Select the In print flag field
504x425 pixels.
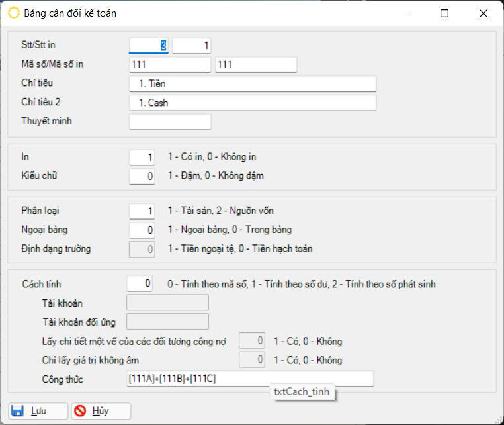pos(142,157)
